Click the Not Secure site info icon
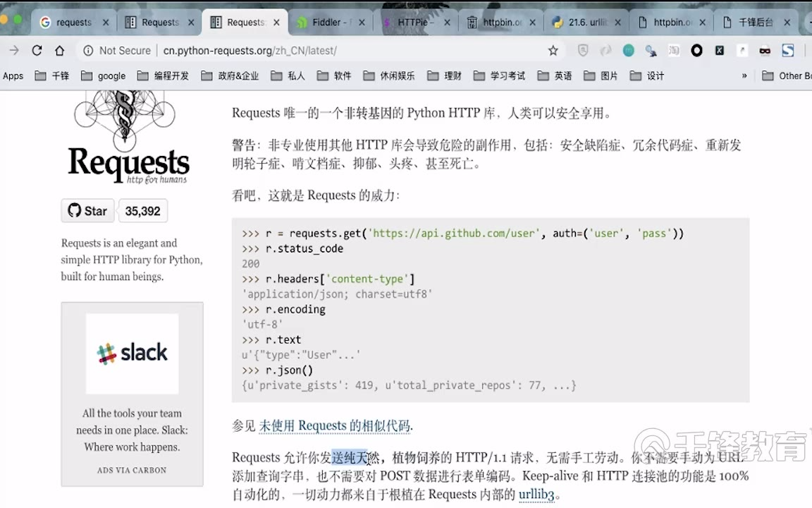The width and height of the screenshot is (812, 508). click(x=89, y=51)
